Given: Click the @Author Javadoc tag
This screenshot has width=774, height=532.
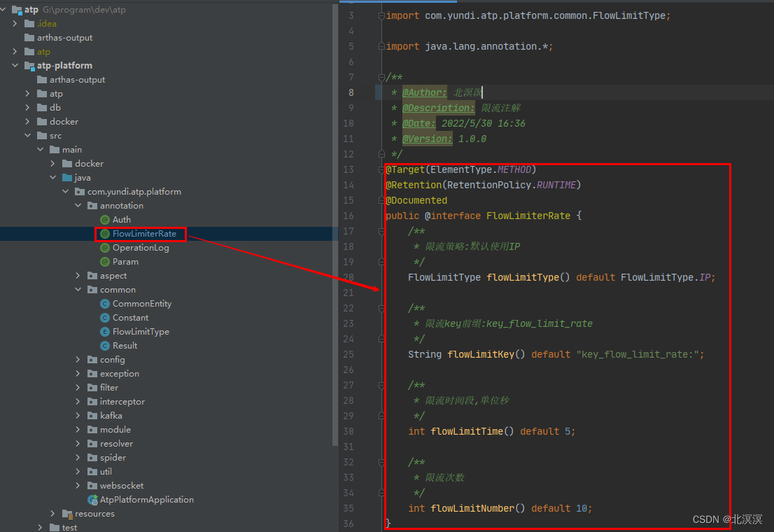Looking at the screenshot, I should coord(425,92).
